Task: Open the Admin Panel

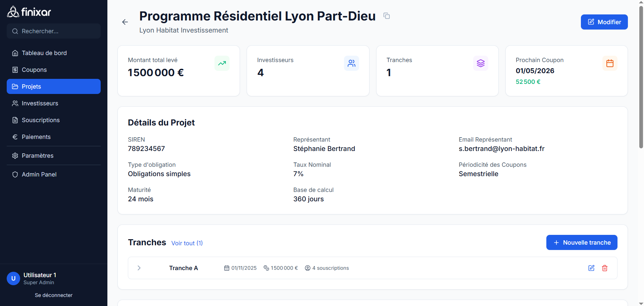Action: pos(39,174)
